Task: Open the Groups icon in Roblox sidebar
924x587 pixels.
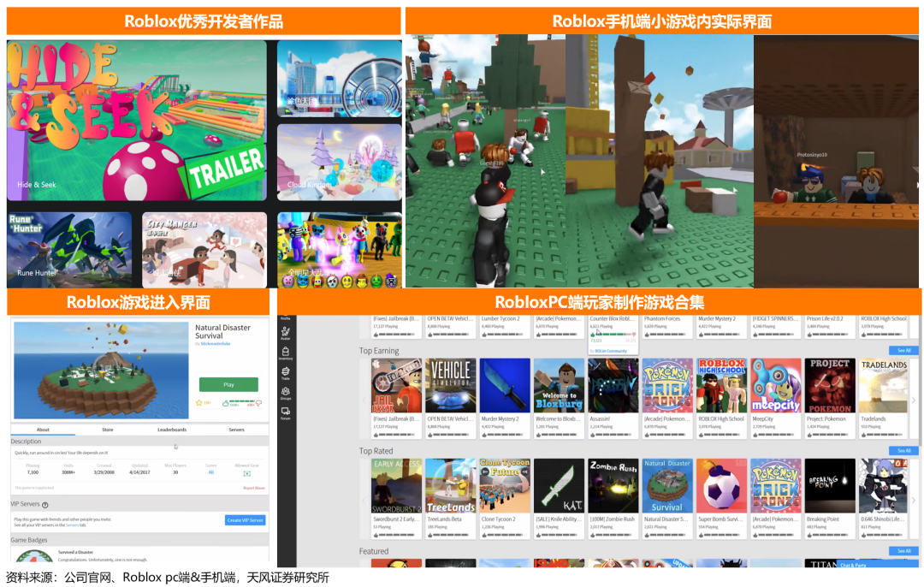Action: point(285,393)
